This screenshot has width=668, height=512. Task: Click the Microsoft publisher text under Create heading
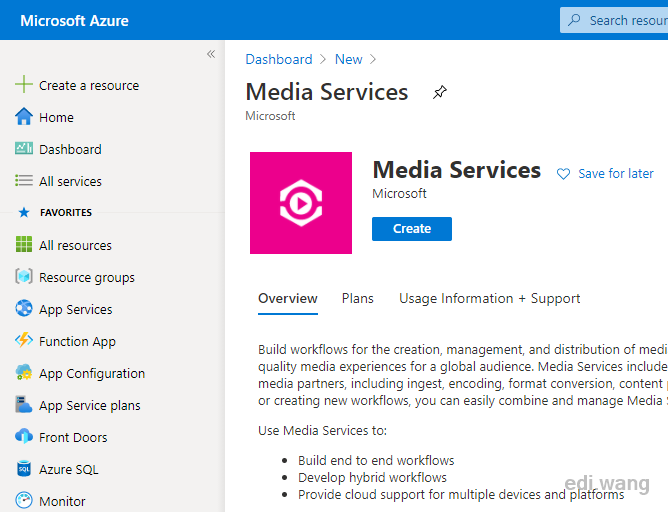(x=399, y=193)
